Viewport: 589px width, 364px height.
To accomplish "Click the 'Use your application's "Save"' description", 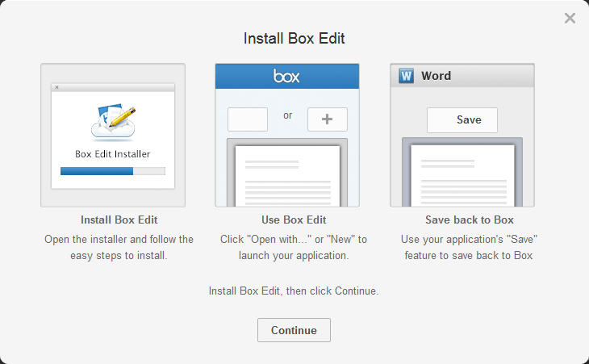I will pyautogui.click(x=469, y=247).
